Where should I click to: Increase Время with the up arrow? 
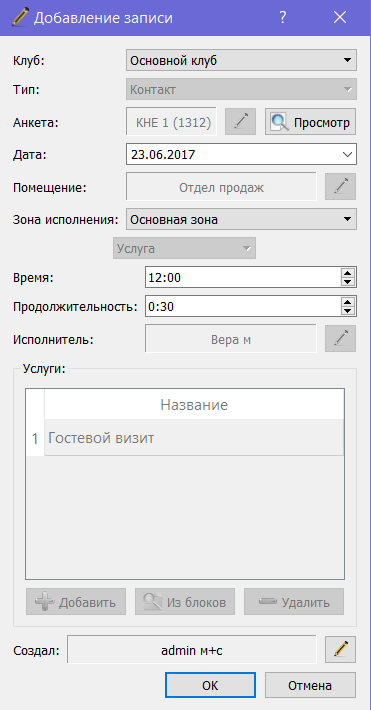point(347,273)
